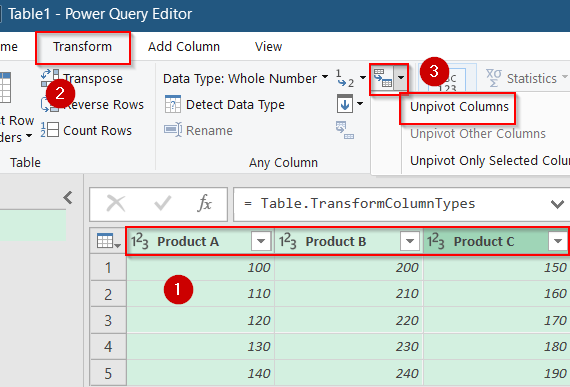Viewport: 570px width, 387px height.
Task: Click the cell with value 150
Action: click(496, 267)
